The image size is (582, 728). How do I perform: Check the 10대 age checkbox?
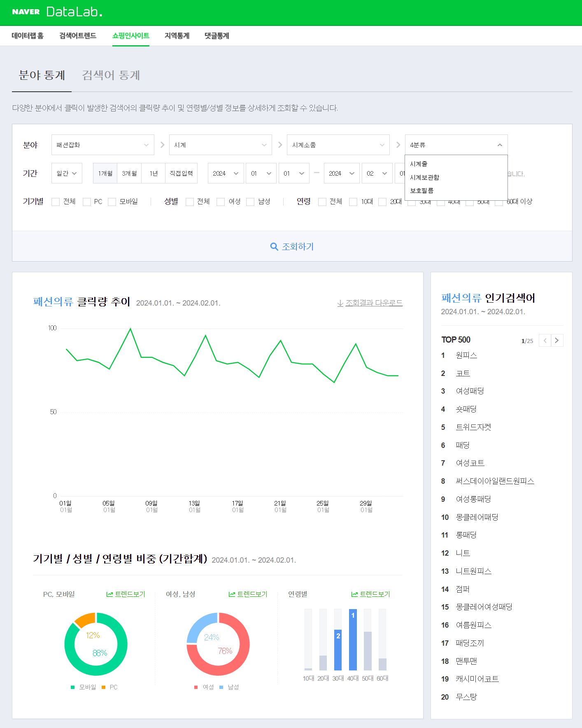click(x=353, y=202)
